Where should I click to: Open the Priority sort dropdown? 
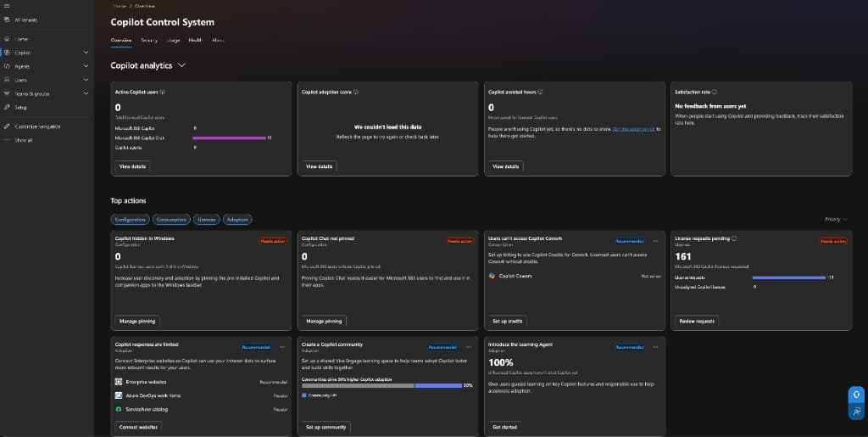pyautogui.click(x=835, y=219)
